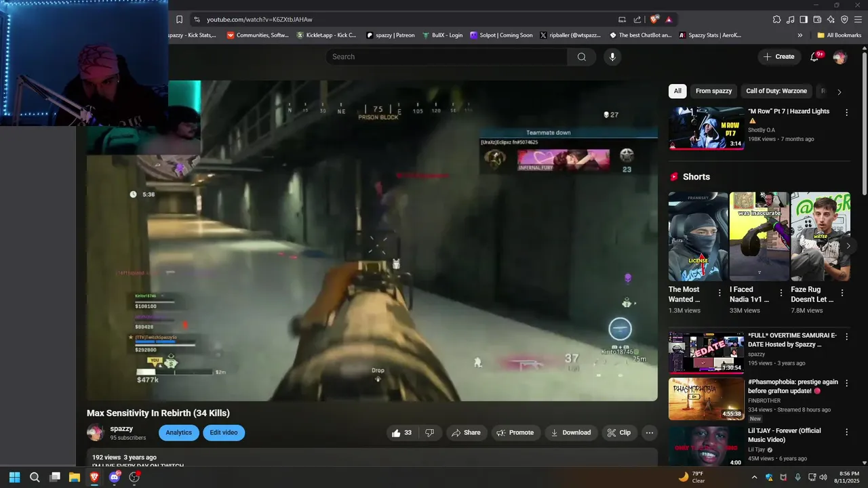
Task: Play M Row Pt 7 Hazard Lights thumbnail
Action: click(x=707, y=127)
